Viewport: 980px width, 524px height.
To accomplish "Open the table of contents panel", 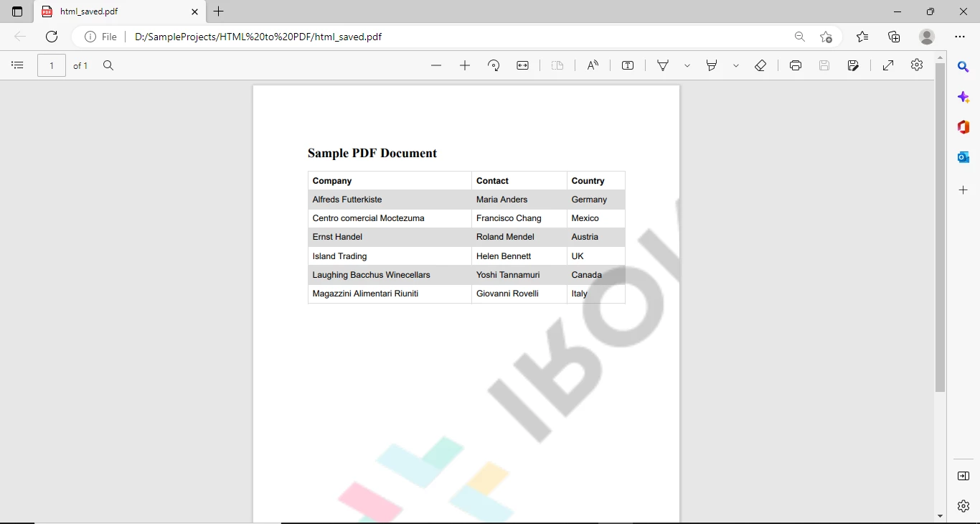I will (18, 65).
